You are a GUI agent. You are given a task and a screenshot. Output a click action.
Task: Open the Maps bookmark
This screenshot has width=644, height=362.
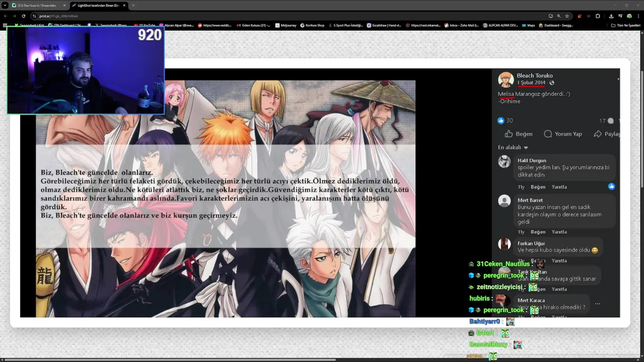(528, 25)
